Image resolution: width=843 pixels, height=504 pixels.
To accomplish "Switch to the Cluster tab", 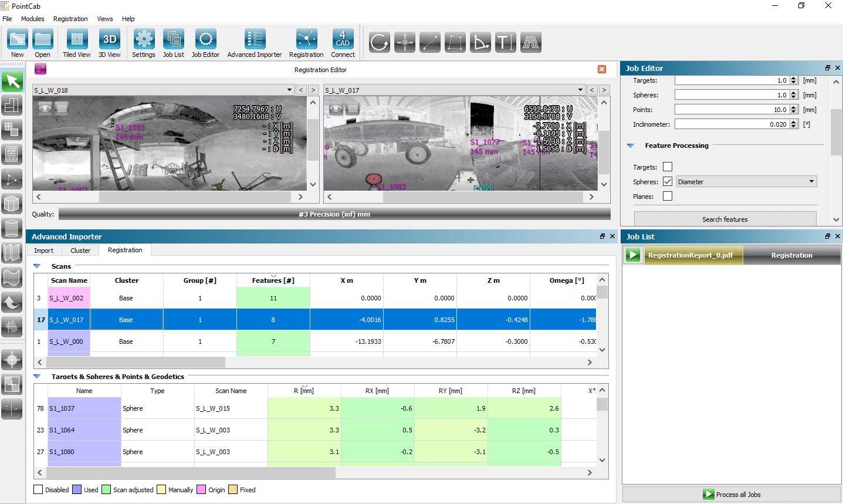I will [x=80, y=250].
